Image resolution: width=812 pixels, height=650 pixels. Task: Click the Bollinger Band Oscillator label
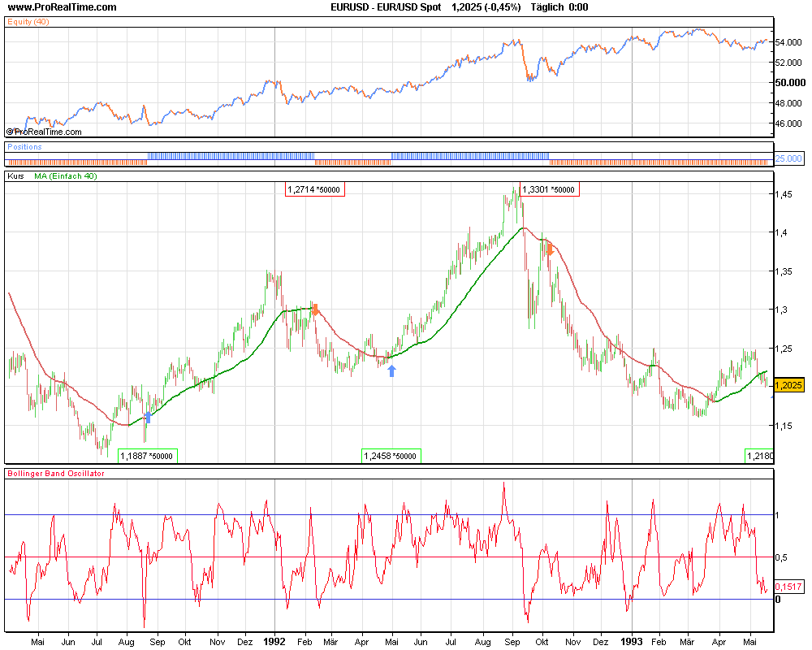56,473
